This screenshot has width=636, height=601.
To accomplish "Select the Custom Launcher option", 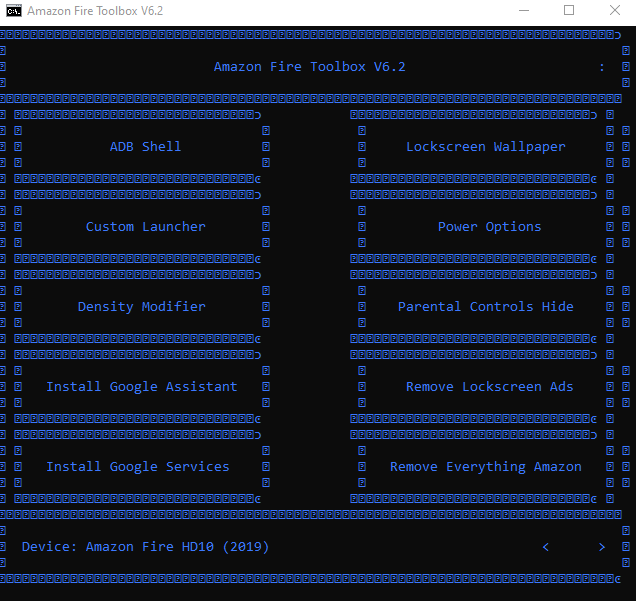I will [x=142, y=226].
